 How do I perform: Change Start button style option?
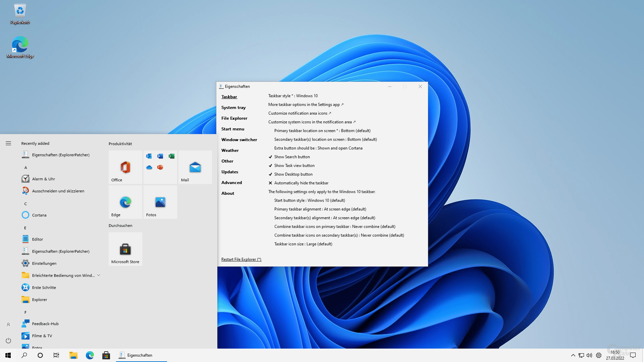[309, 200]
